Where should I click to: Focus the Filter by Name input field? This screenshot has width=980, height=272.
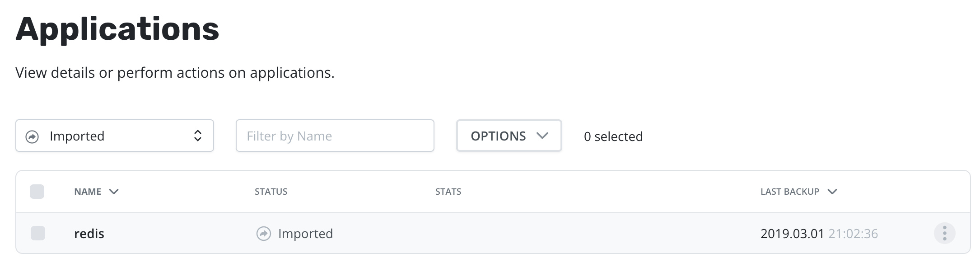click(335, 136)
